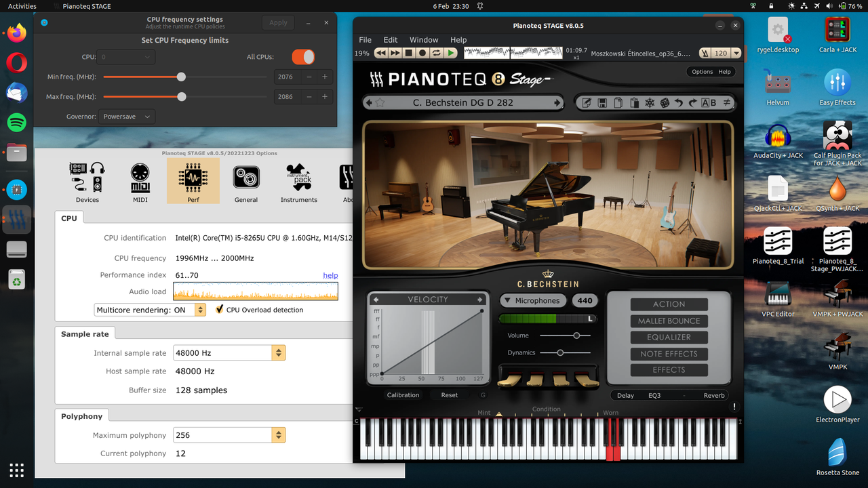Increase Max freq. with plus button
Screen dimensions: 868x488
[x=325, y=96]
